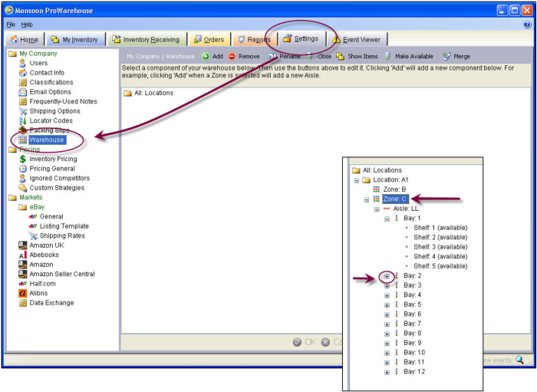The height and width of the screenshot is (392, 537).
Task: Switch to the Event Viewer tab
Action: (358, 40)
